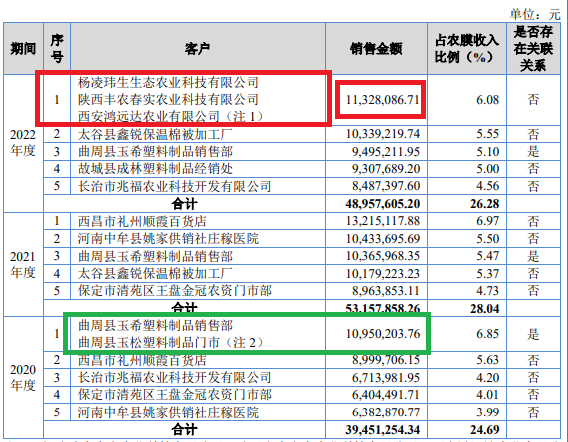Click the ratio value 5.37

tap(487, 273)
